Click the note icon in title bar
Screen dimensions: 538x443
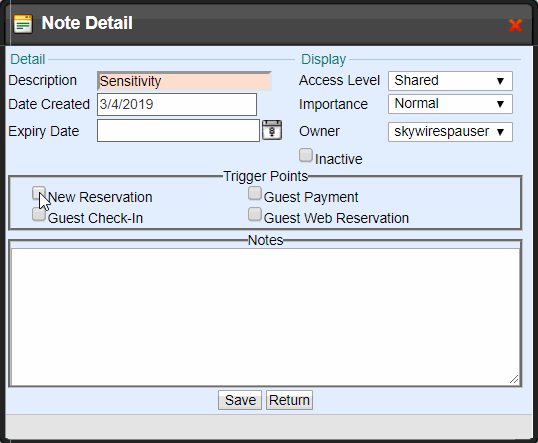(23, 24)
